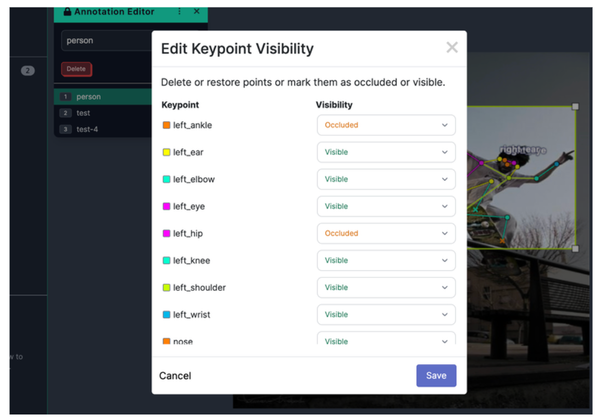
Task: Click the lock icon in Annotation Editor
Action: 66,12
